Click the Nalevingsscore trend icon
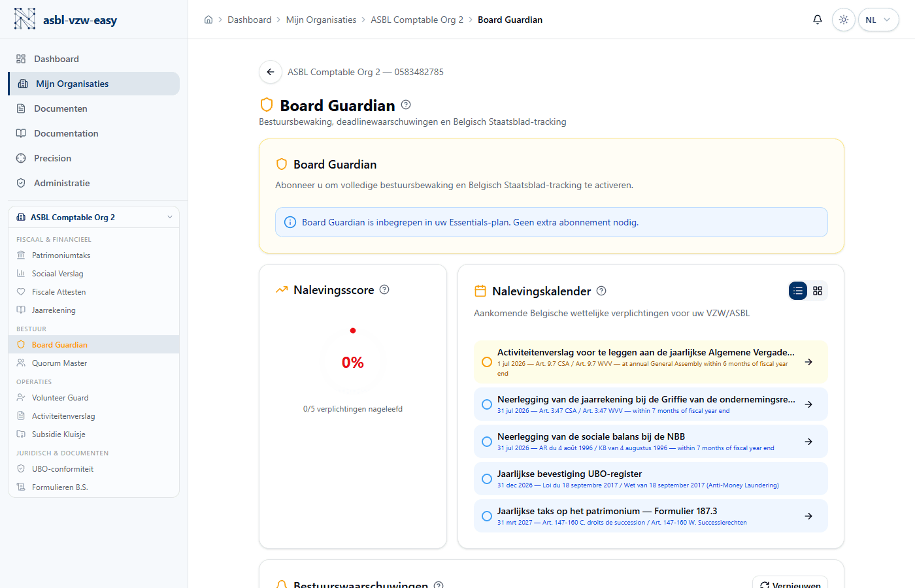 [282, 289]
